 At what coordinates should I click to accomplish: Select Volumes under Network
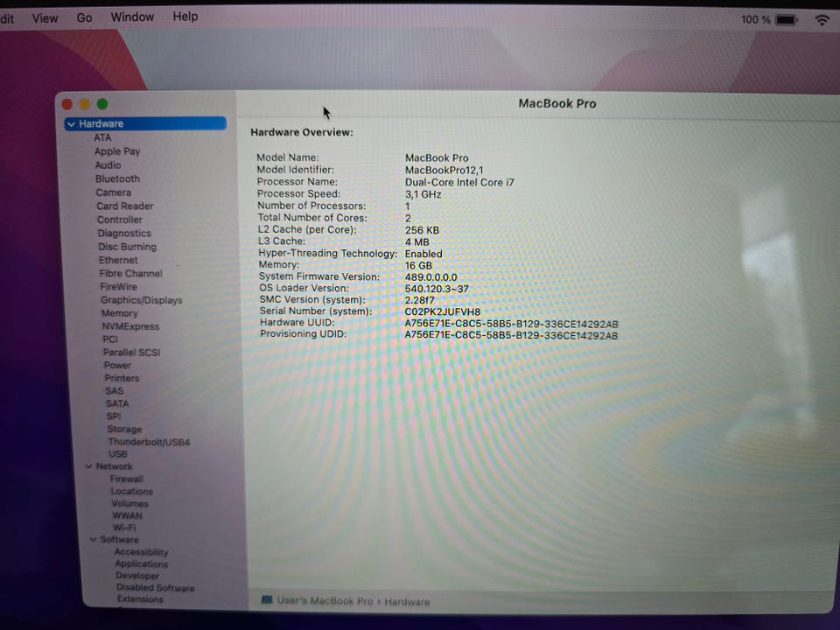130,504
